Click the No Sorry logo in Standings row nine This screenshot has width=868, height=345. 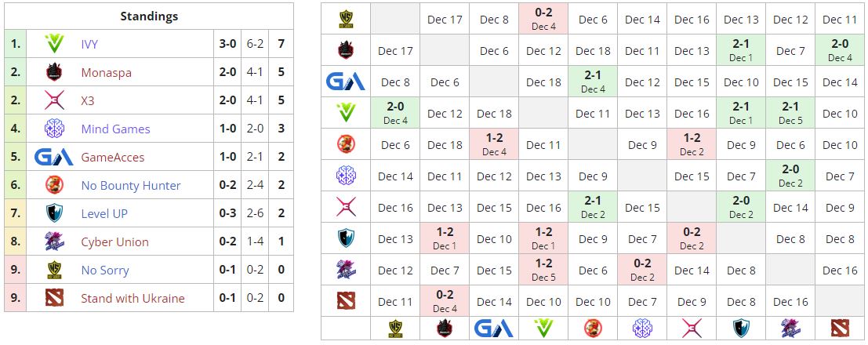click(x=54, y=270)
